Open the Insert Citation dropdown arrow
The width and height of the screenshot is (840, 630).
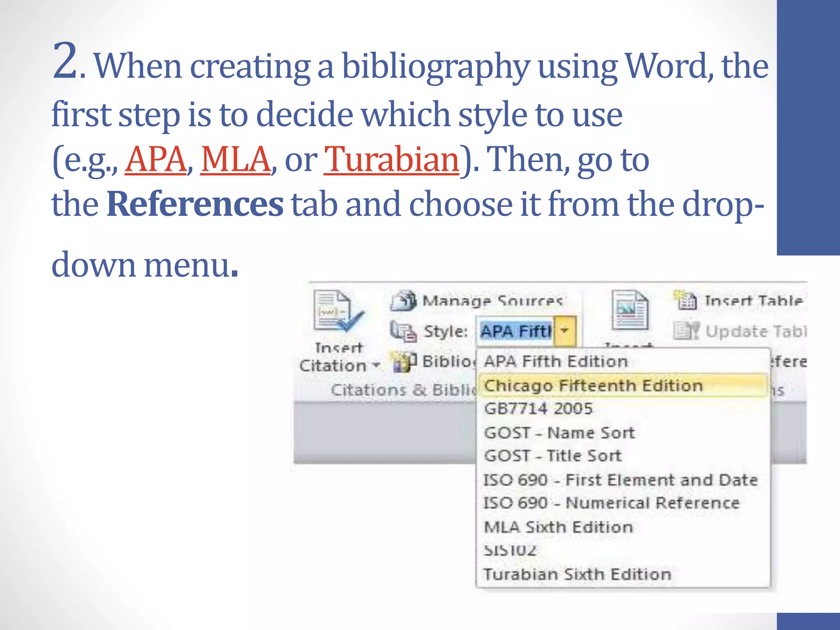click(376, 365)
